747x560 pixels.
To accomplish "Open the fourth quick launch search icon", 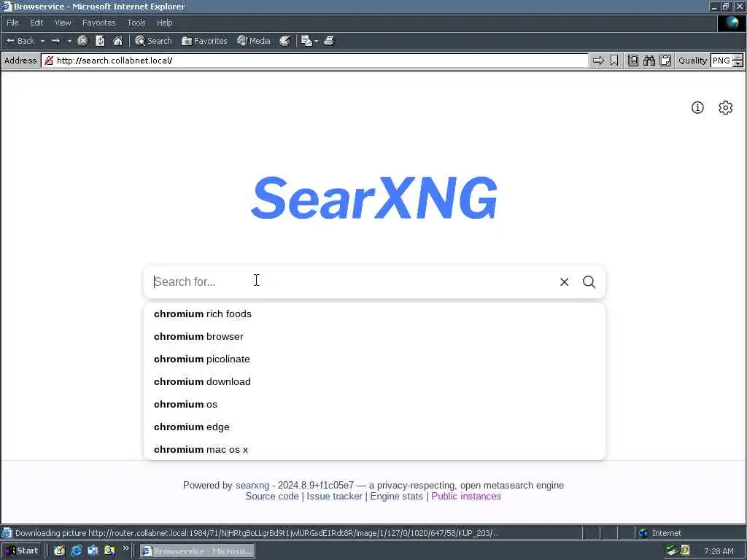I will click(x=109, y=551).
